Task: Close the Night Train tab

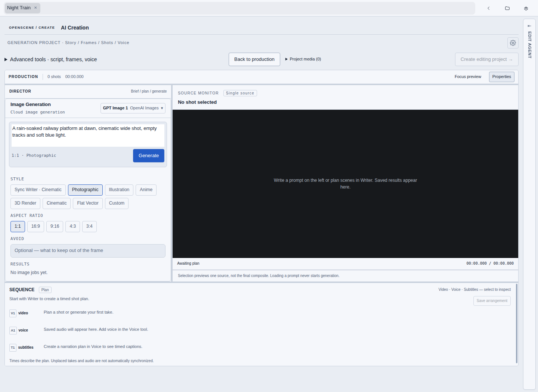Action: [35, 8]
